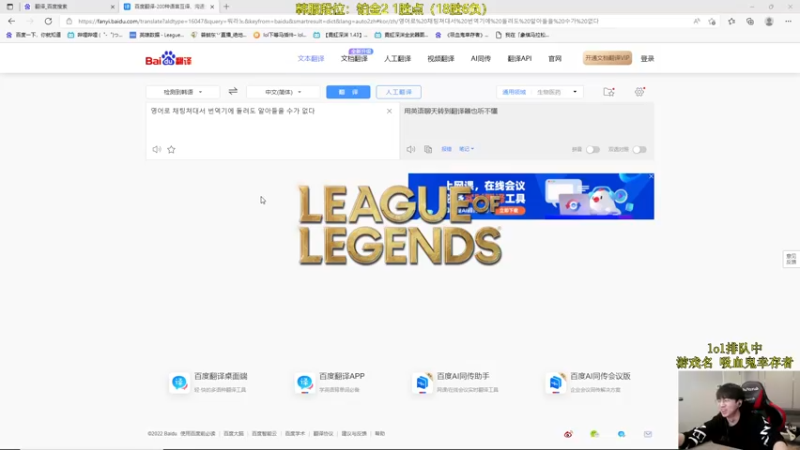
Task: Open the 百度大脑 footer link
Action: 234,434
